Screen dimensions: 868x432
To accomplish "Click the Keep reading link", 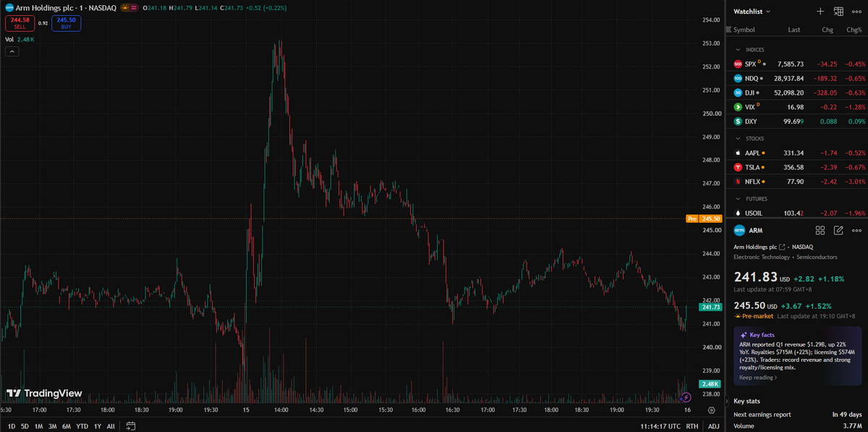I will pos(758,377).
